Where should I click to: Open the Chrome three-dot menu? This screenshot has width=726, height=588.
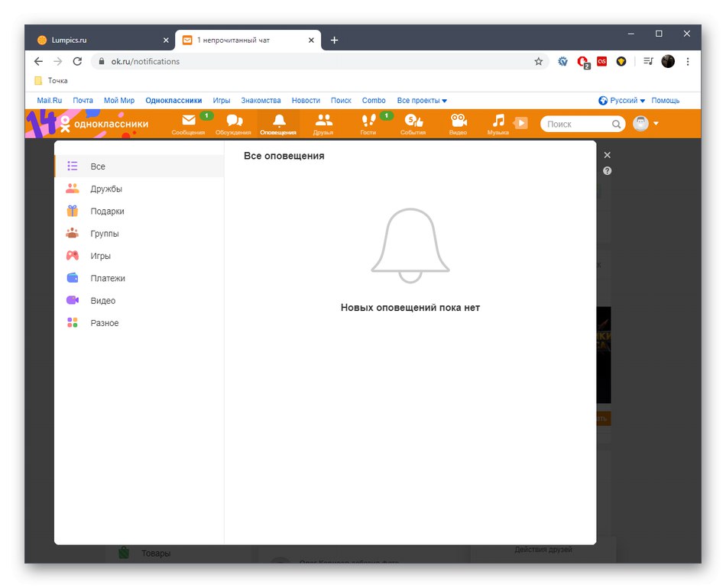click(x=688, y=61)
